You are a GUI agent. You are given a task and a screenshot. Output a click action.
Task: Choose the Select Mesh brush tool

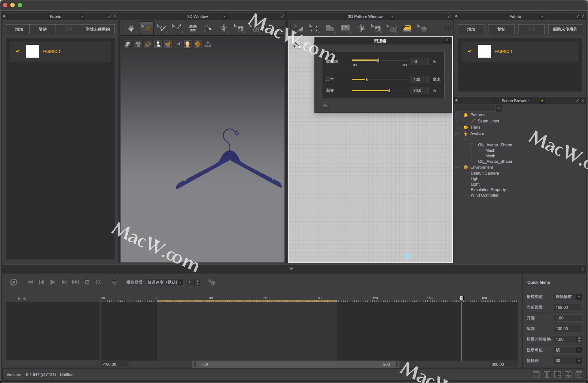(162, 28)
